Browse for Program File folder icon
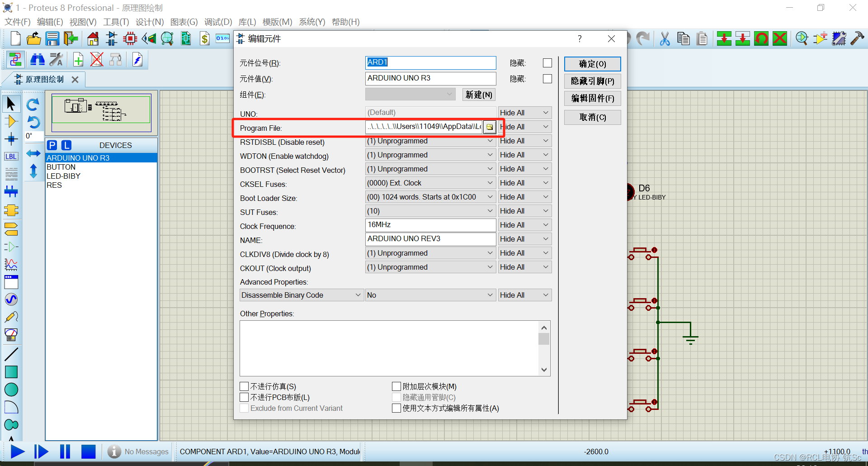 click(x=490, y=127)
